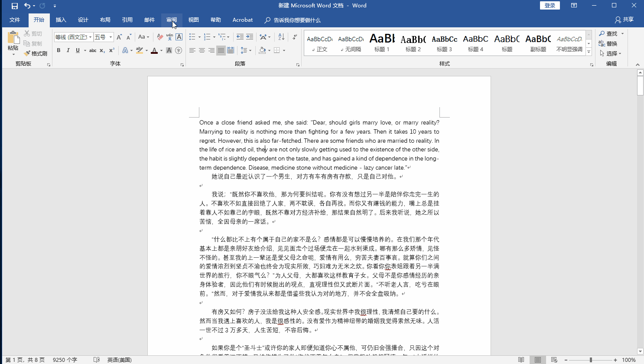
Task: Click the Clear All Formatting eraser icon
Action: [160, 37]
